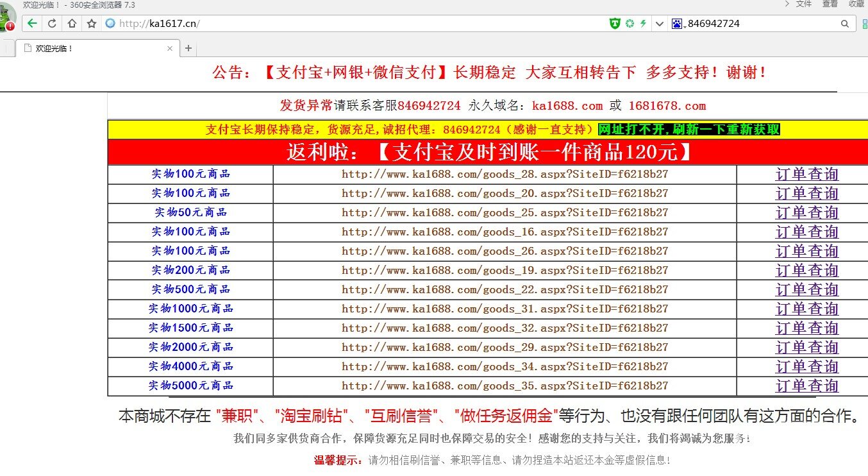Open the address bar dropdown arrow
The width and height of the screenshot is (868, 476).
tap(659, 24)
